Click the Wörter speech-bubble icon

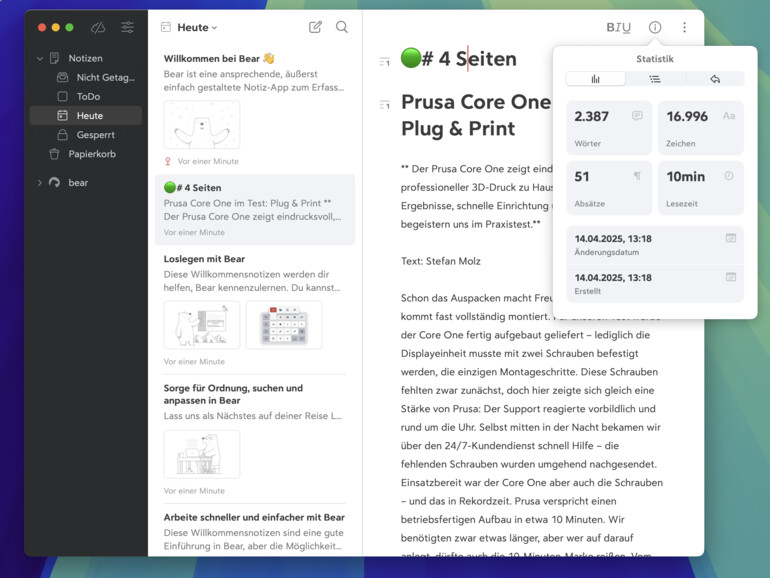coord(637,116)
